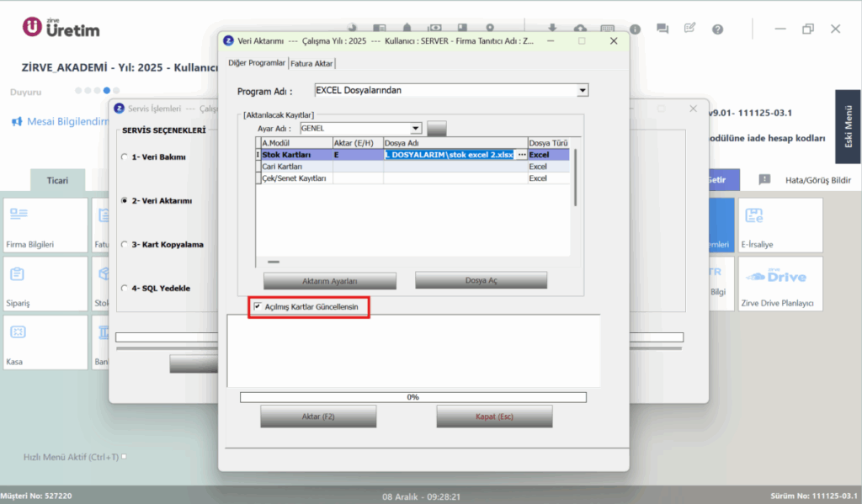Screen dimensions: 862x504
Task: Click the Aktarım Ayarları button
Action: point(329,281)
